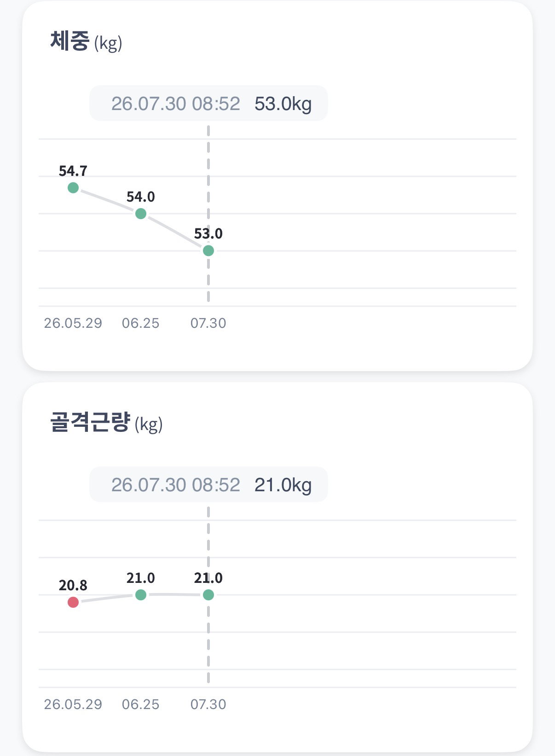
Task: Tap the 54.7 value label
Action: click(73, 171)
